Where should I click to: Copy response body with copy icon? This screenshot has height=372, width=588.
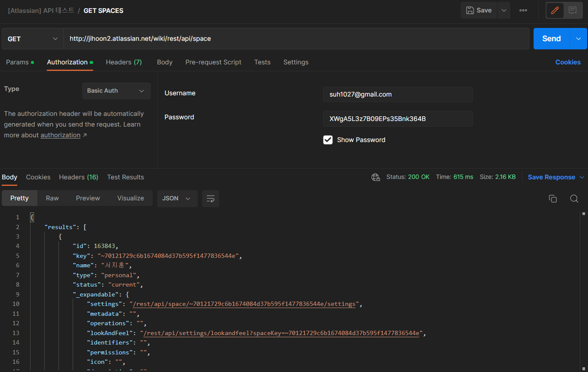(553, 198)
